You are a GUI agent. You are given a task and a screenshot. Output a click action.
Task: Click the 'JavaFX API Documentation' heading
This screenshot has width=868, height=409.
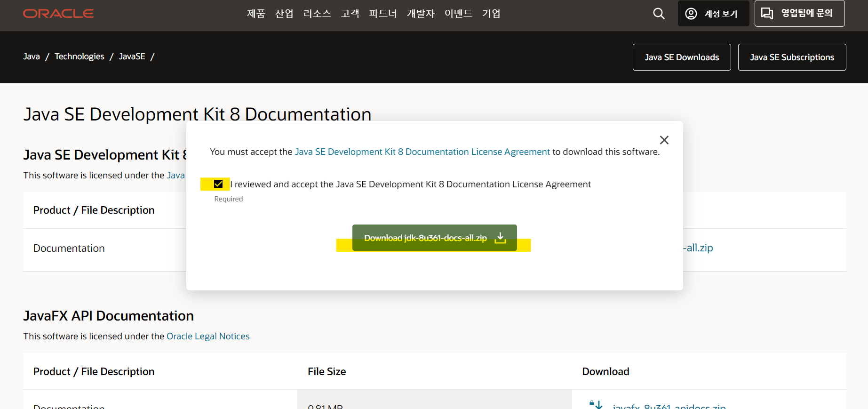click(x=108, y=315)
